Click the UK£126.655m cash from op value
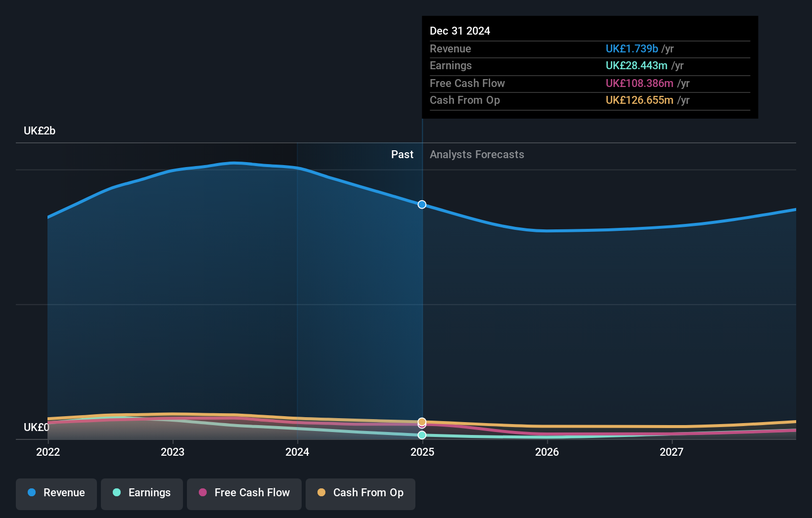812x518 pixels. coord(639,100)
